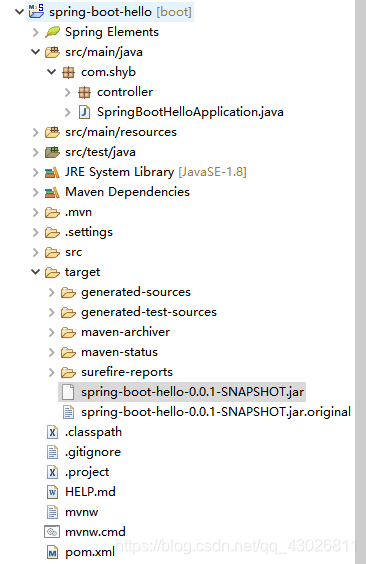Click the maven-status folder icon

point(68,352)
